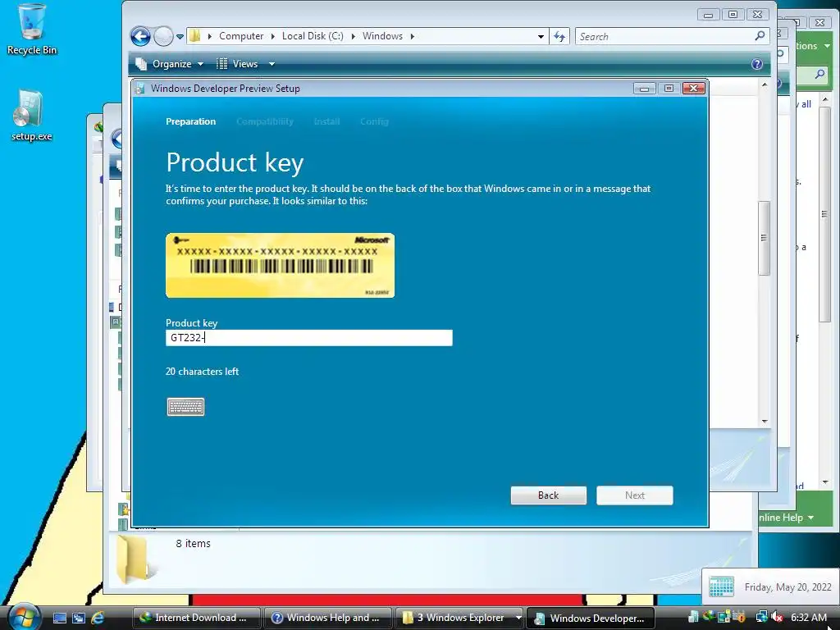
Task: Click in the Product key text field
Action: [309, 337]
